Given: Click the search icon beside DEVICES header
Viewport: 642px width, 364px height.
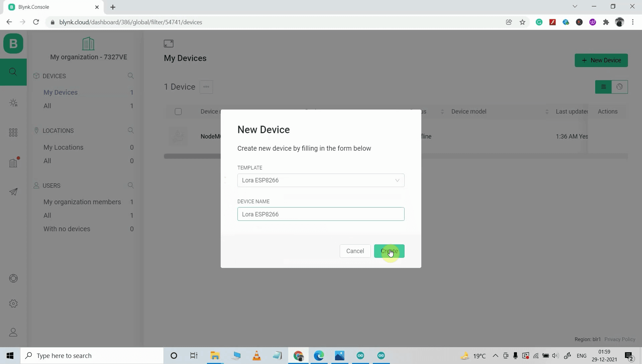Looking at the screenshot, I should point(131,76).
